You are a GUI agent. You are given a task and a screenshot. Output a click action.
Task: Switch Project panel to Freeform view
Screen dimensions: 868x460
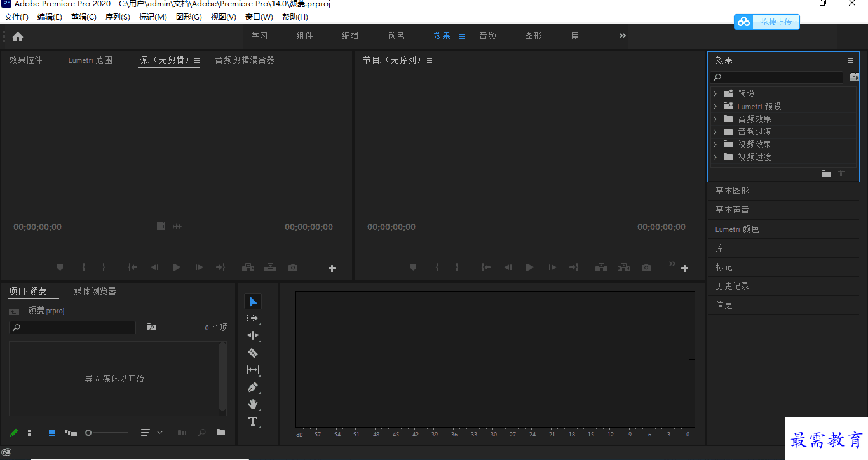[71, 433]
